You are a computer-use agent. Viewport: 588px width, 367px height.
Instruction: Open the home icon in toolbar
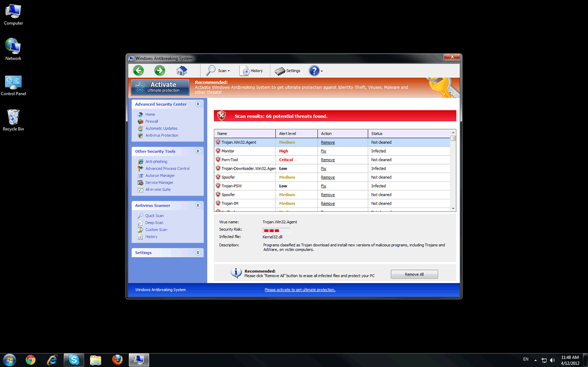(x=182, y=70)
